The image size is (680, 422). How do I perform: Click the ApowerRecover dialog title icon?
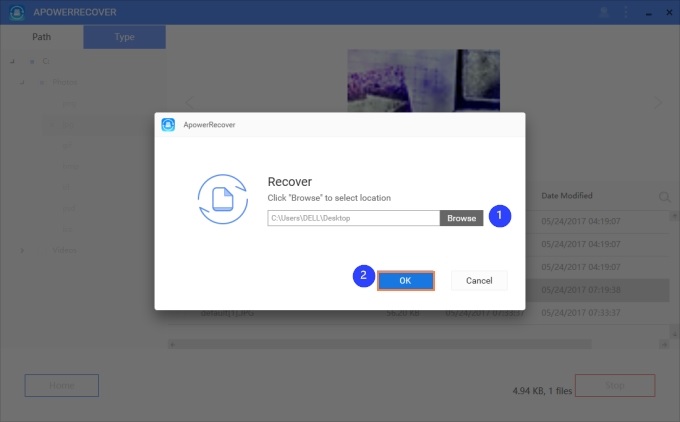pos(168,125)
